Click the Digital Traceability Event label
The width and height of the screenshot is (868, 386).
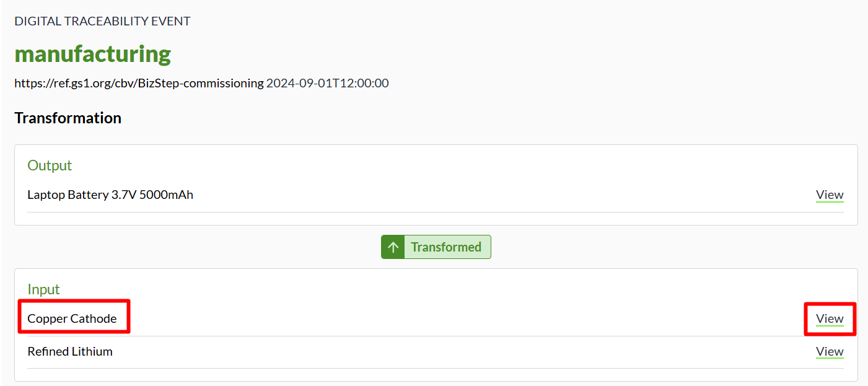point(102,21)
